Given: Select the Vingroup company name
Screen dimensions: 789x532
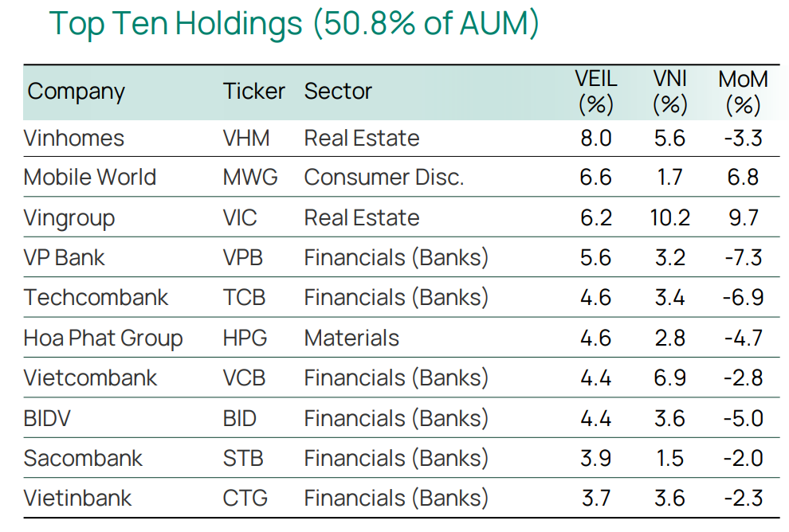Looking at the screenshot, I should tap(69, 218).
